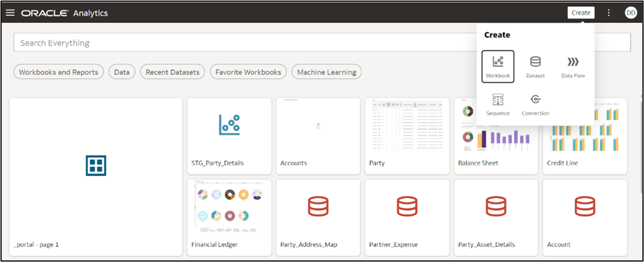Screen dimensions: 644x262
Task: Click the Create button in header
Action: point(581,13)
